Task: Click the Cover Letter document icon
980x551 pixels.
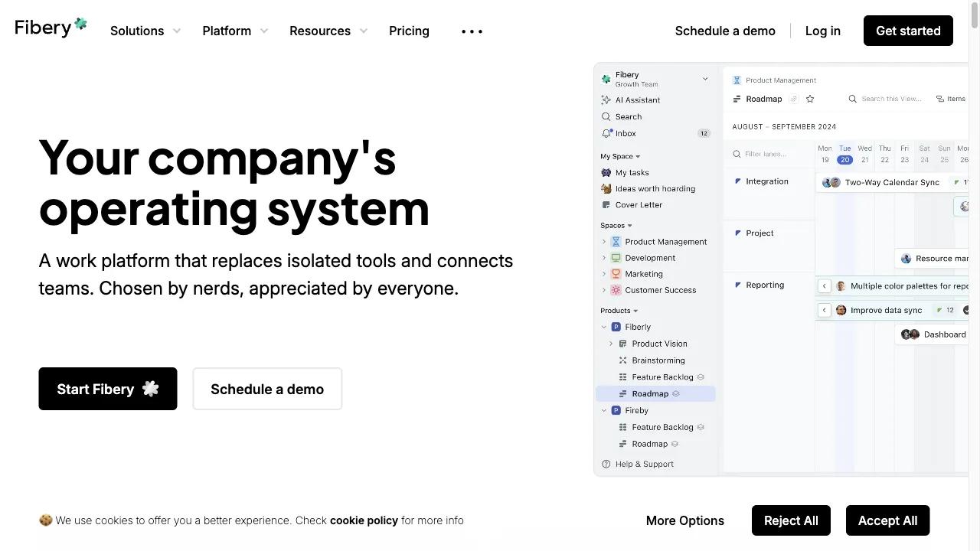Action: tap(606, 205)
